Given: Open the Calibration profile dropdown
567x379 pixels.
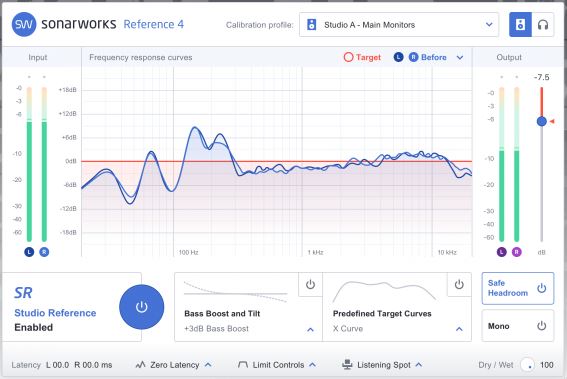Looking at the screenshot, I should (x=399, y=25).
